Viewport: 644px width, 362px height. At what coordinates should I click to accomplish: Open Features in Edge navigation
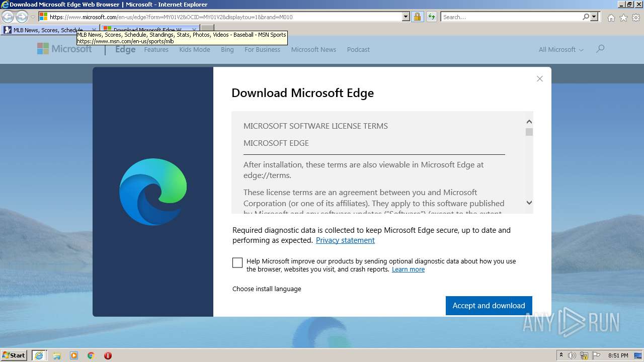point(156,49)
